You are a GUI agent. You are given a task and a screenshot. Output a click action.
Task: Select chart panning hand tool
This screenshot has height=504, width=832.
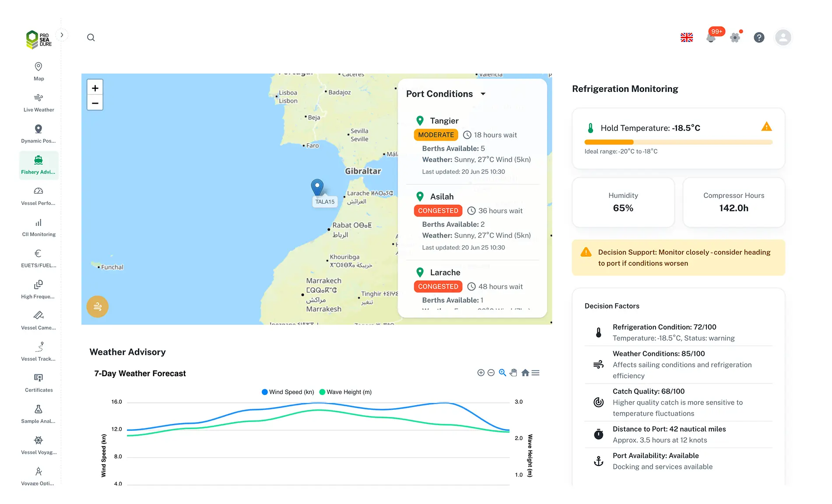pyautogui.click(x=514, y=373)
